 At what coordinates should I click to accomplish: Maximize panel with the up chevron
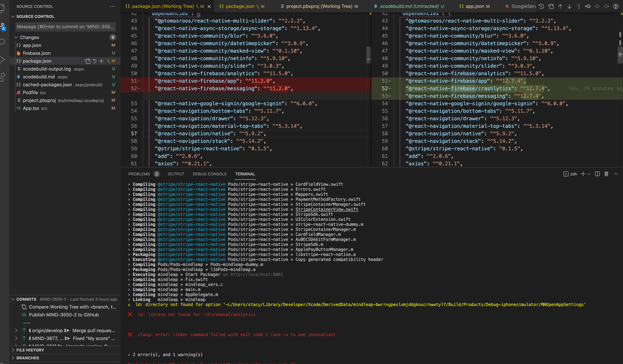click(x=616, y=174)
